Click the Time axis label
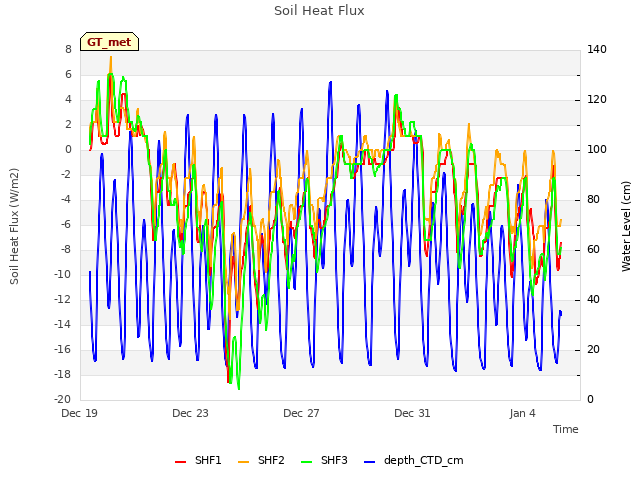 click(x=566, y=429)
